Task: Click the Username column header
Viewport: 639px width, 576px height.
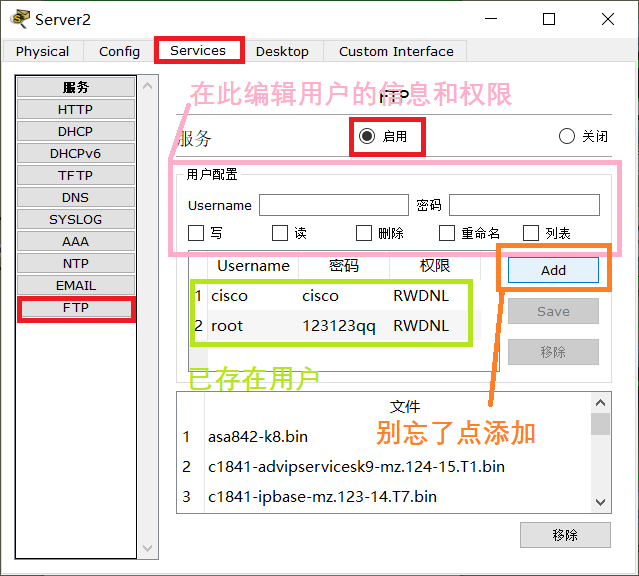Action: pyautogui.click(x=253, y=266)
